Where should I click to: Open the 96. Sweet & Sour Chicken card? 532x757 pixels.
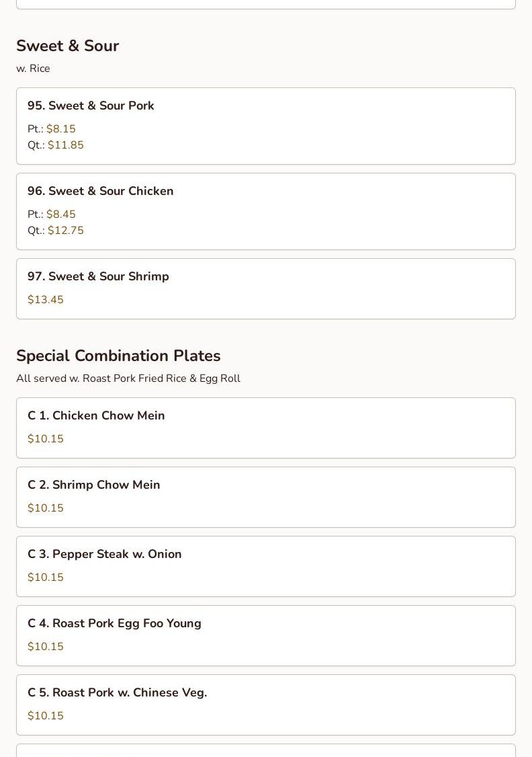click(266, 212)
